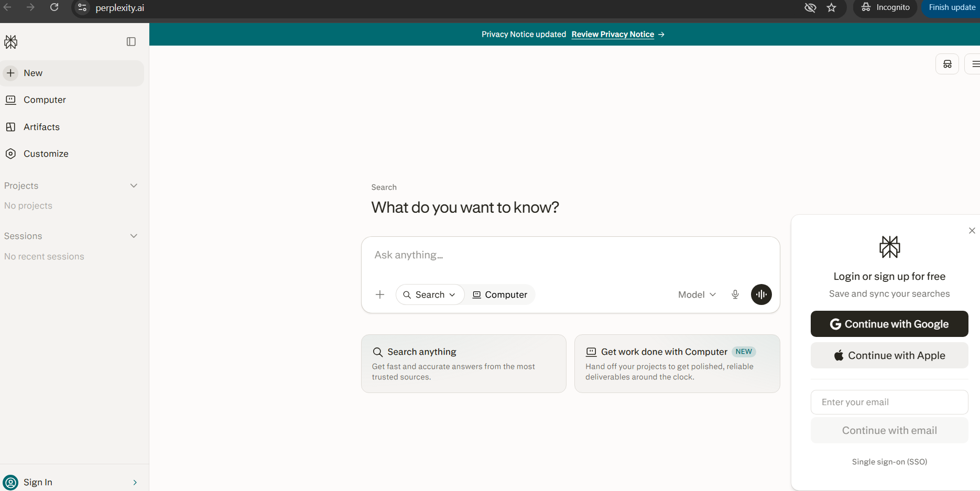Go back in browser history
980x491 pixels.
[x=7, y=7]
